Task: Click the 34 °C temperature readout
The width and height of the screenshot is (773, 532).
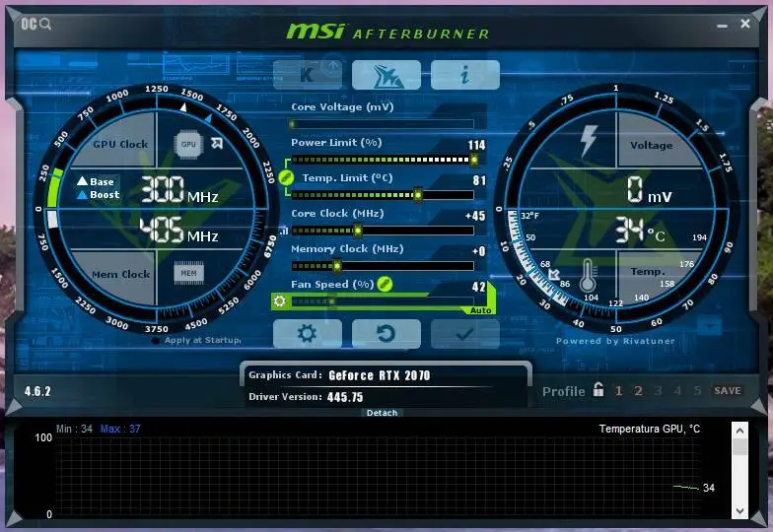Action: (x=640, y=231)
